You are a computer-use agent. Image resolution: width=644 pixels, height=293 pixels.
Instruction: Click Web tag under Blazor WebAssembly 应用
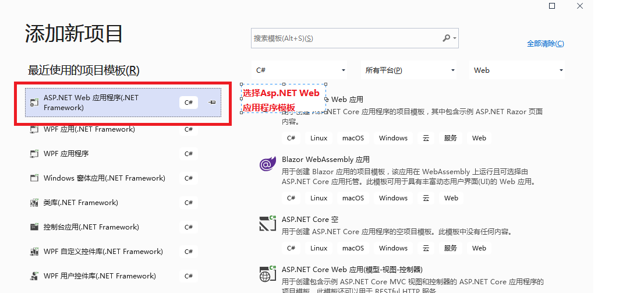click(451, 198)
